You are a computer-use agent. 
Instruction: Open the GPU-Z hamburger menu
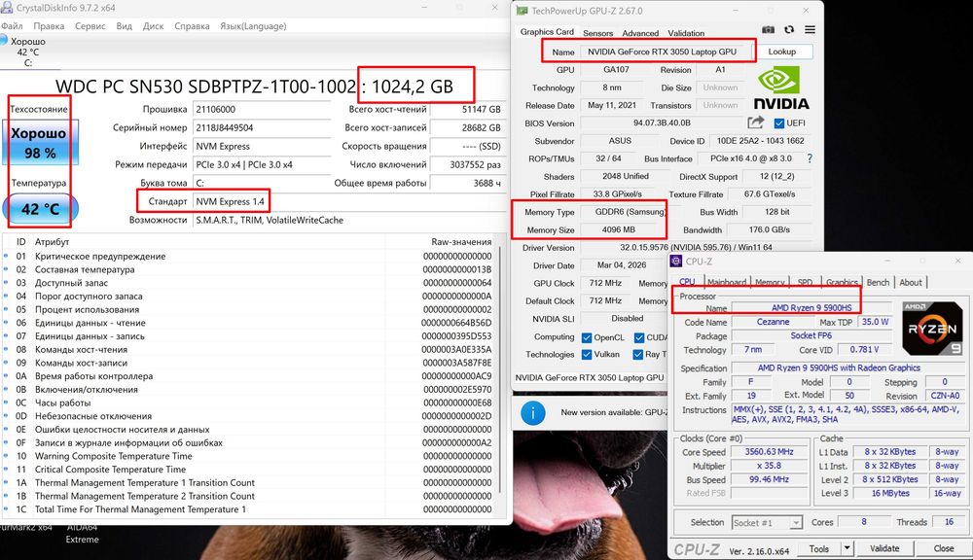[x=810, y=30]
